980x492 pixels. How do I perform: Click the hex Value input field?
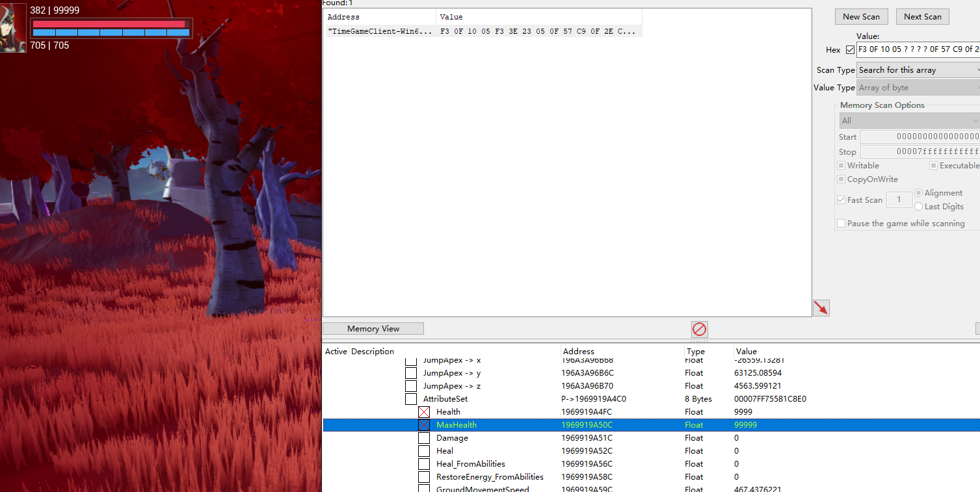tap(918, 50)
